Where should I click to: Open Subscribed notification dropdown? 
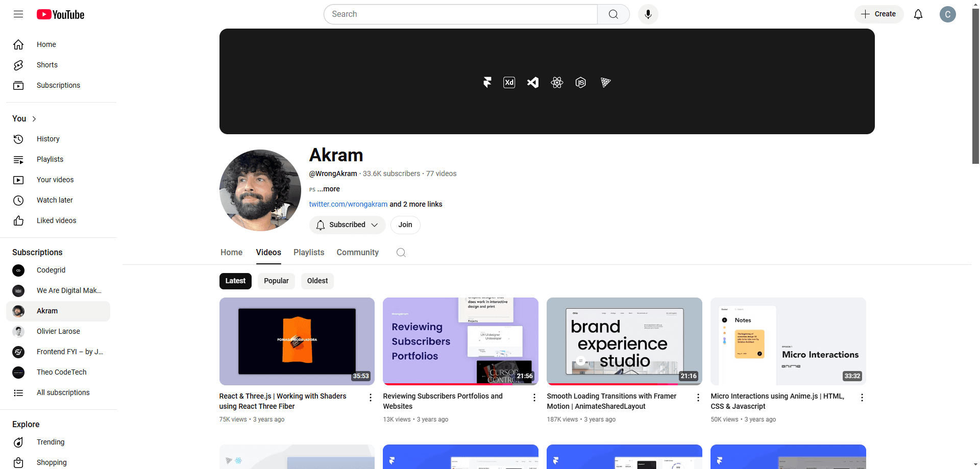347,225
